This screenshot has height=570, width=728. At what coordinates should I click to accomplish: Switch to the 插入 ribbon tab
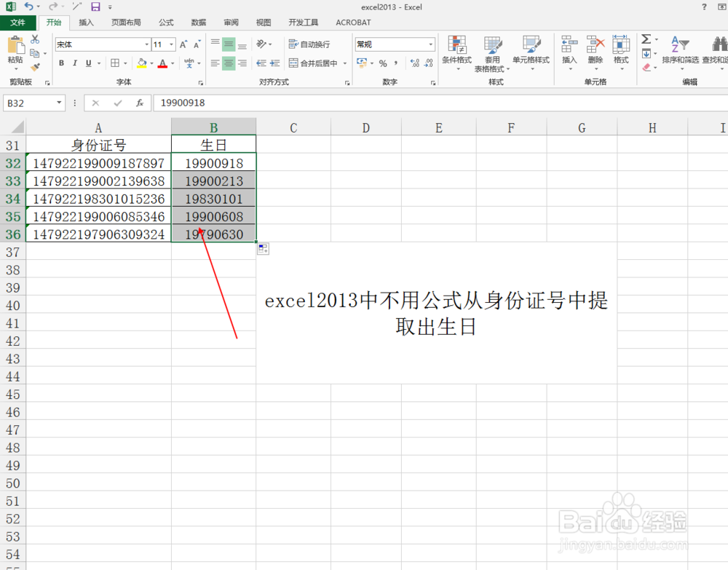pyautogui.click(x=86, y=23)
